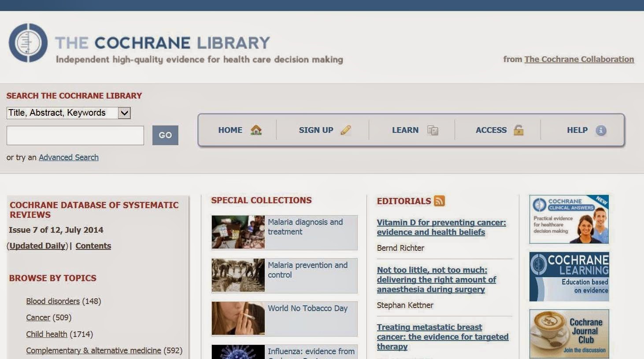Click the documents icon next to LEARN
Image resolution: width=644 pixels, height=359 pixels.
(433, 130)
